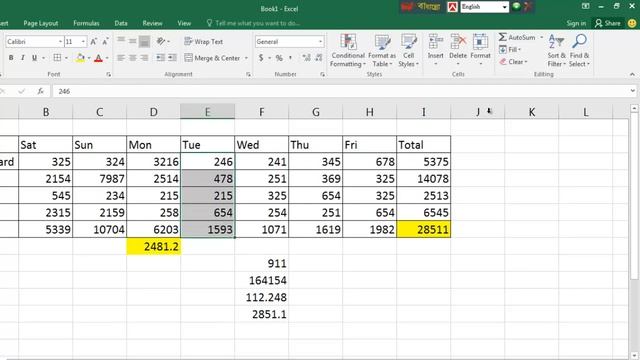Click the Insert Function fx icon

point(40,91)
